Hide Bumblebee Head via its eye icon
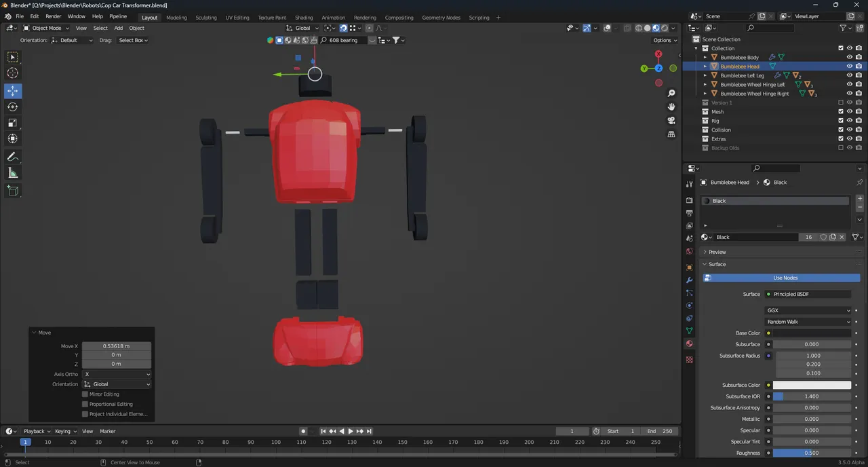 click(x=849, y=67)
